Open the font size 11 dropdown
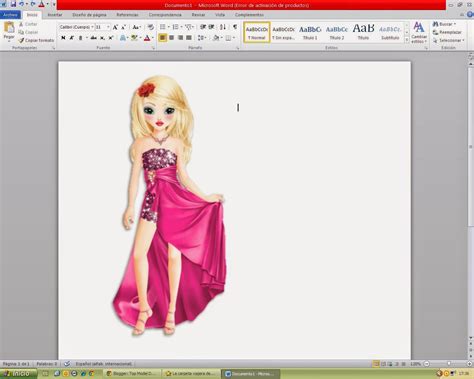The image size is (474, 379). point(108,27)
